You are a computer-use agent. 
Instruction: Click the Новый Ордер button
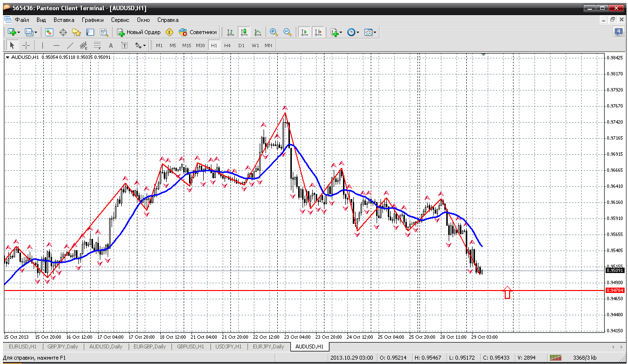point(139,32)
